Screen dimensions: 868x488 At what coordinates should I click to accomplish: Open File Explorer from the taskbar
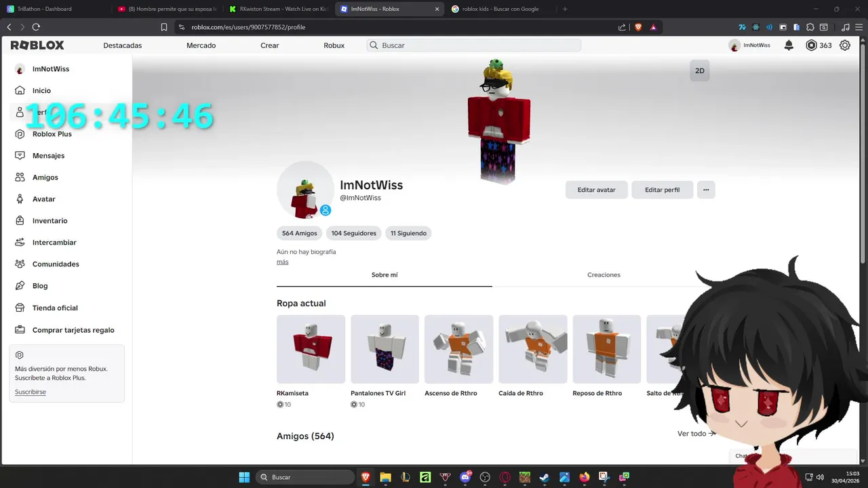(x=385, y=477)
